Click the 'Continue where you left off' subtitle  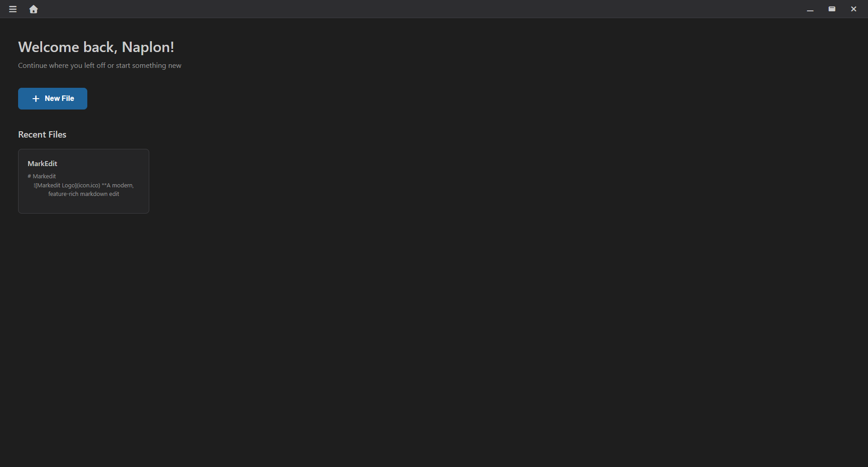point(100,66)
